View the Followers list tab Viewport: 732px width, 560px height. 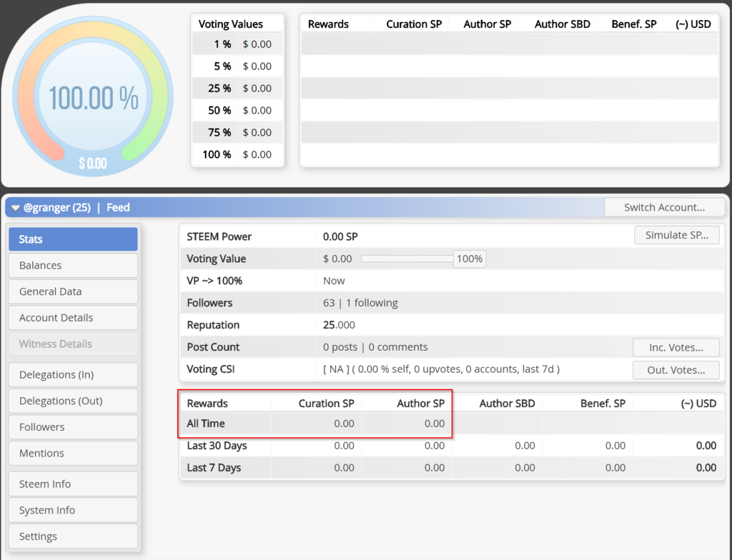[x=74, y=427]
